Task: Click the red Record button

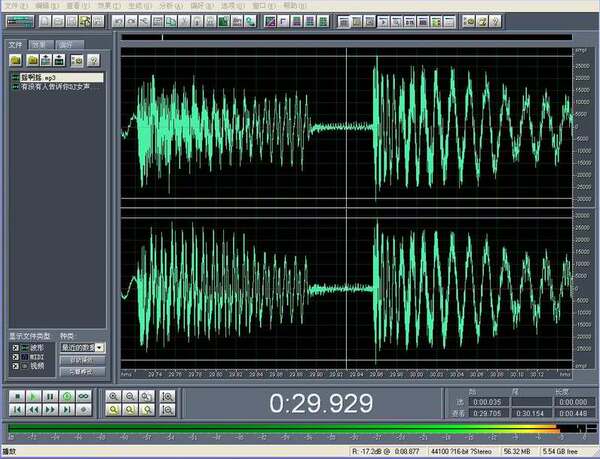Action: point(83,410)
